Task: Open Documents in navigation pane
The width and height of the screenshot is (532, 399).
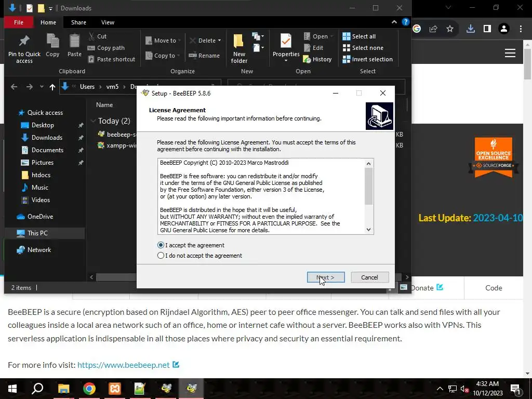Action: point(47,150)
